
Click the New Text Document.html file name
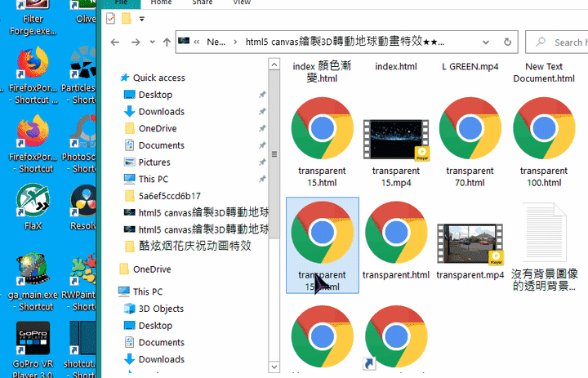544,73
